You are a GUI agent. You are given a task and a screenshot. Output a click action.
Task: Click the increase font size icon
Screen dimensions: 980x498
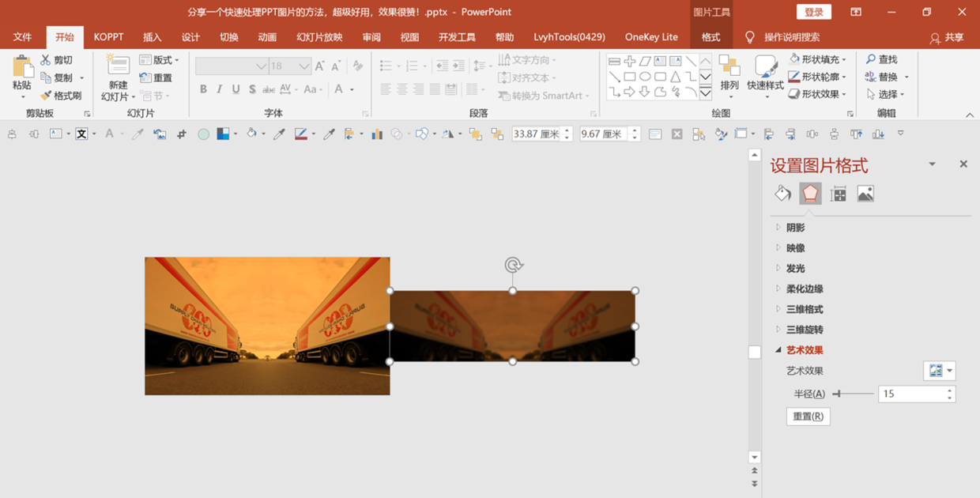[320, 66]
